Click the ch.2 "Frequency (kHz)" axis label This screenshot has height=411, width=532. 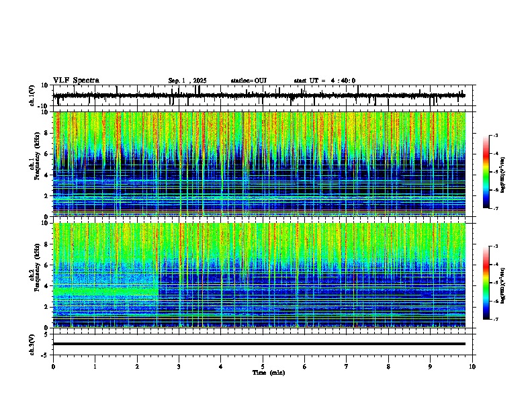37,267
